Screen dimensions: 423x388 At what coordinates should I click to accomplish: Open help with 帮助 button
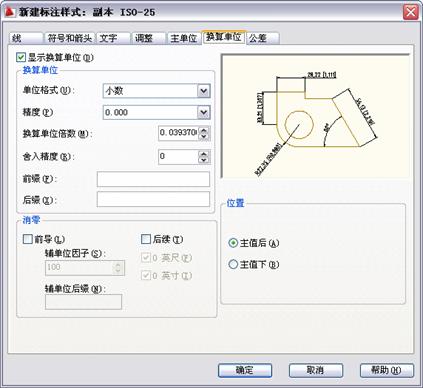pos(387,370)
